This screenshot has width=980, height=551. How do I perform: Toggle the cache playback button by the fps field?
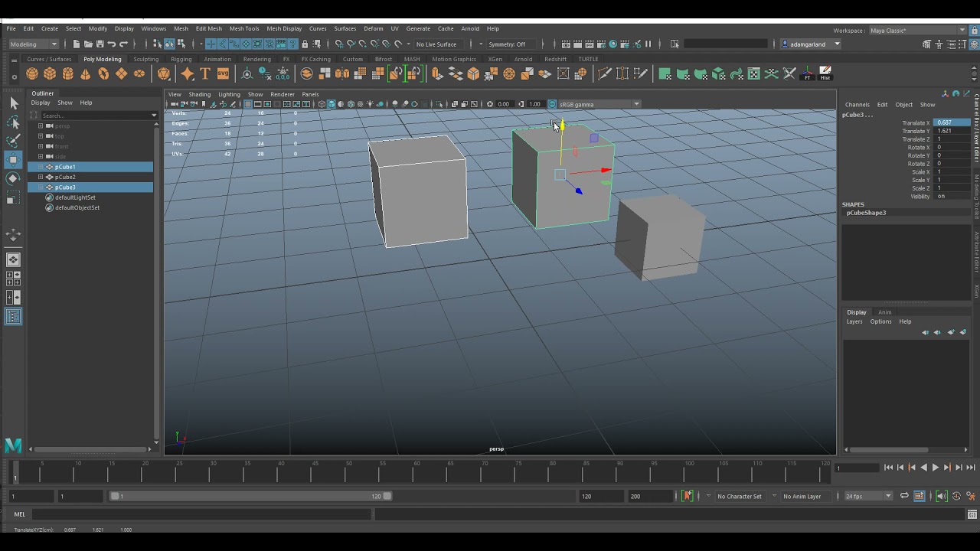pos(920,496)
